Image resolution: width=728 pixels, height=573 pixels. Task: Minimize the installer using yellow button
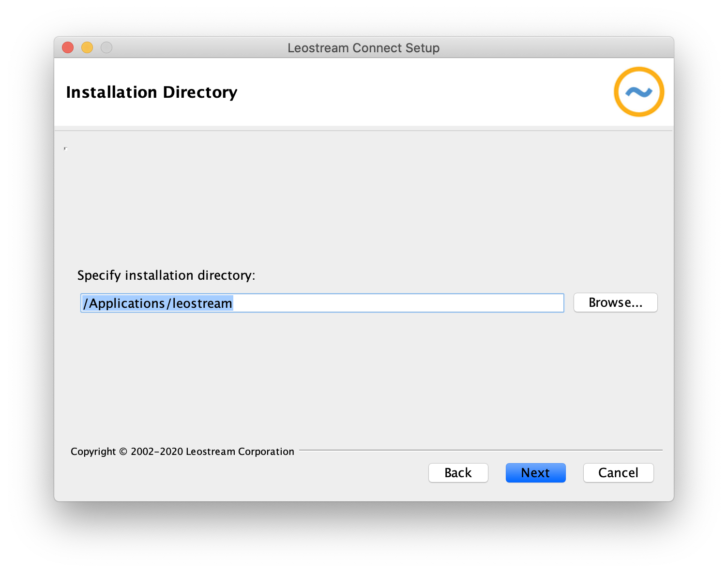[87, 47]
